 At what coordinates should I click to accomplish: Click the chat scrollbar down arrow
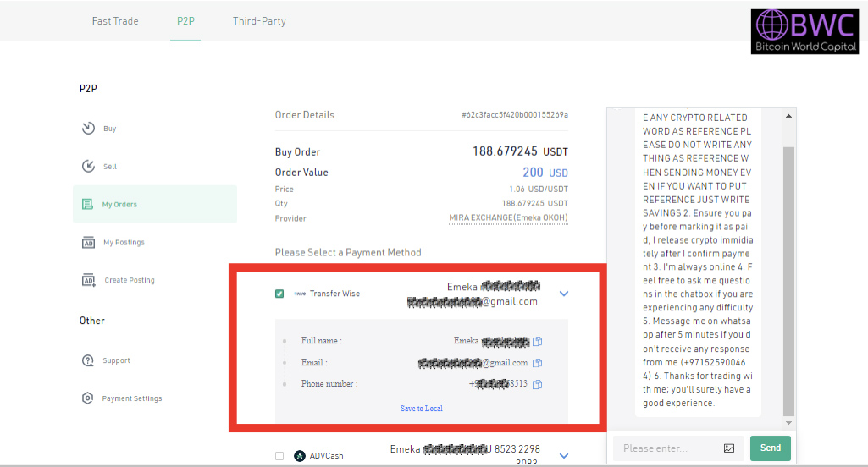(x=789, y=423)
